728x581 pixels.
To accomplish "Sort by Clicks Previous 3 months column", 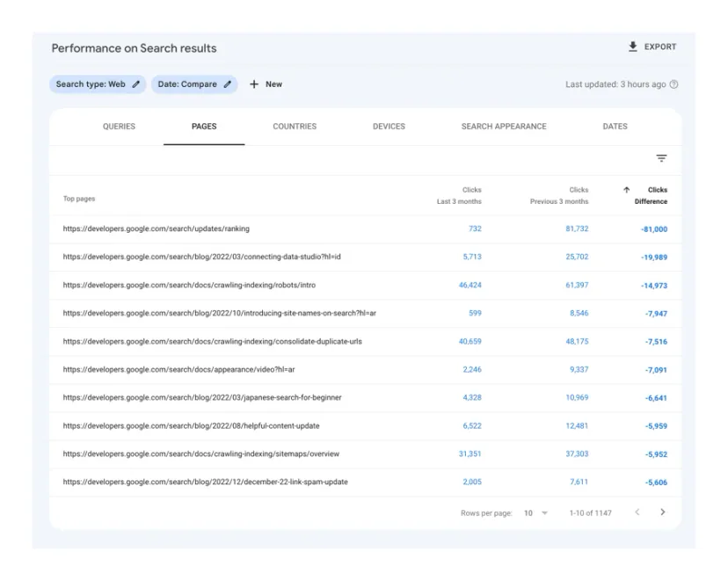I will point(559,195).
